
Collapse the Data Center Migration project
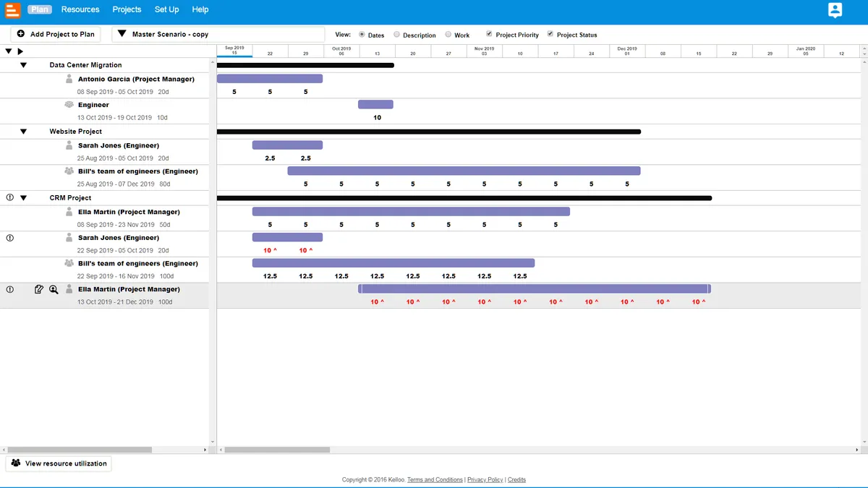[x=23, y=65]
